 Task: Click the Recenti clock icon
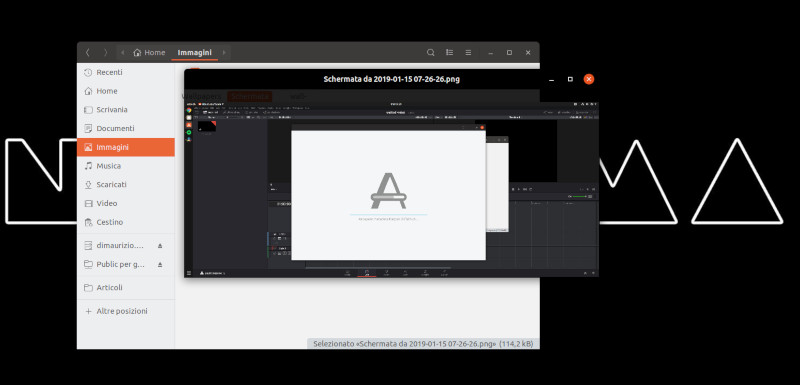[x=88, y=72]
